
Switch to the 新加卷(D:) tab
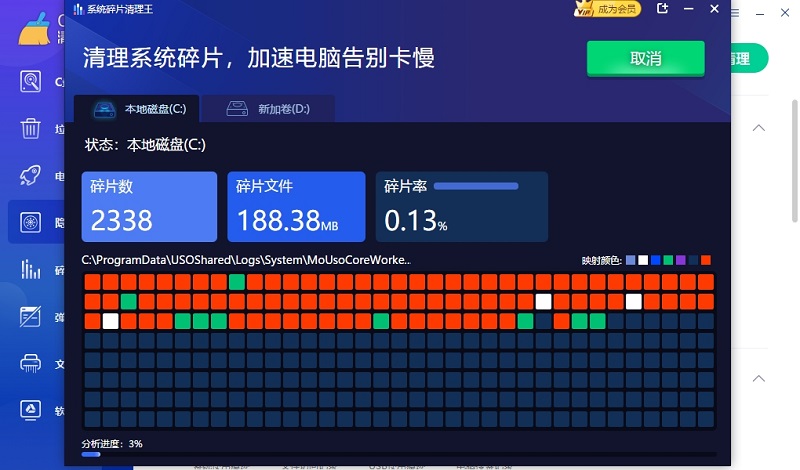coord(268,109)
